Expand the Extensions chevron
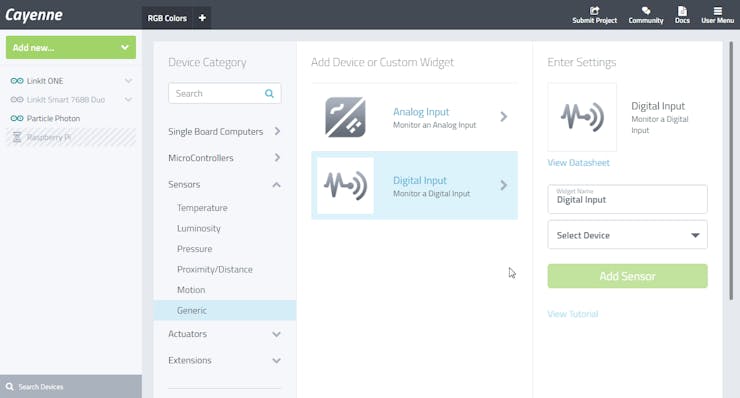 (277, 361)
